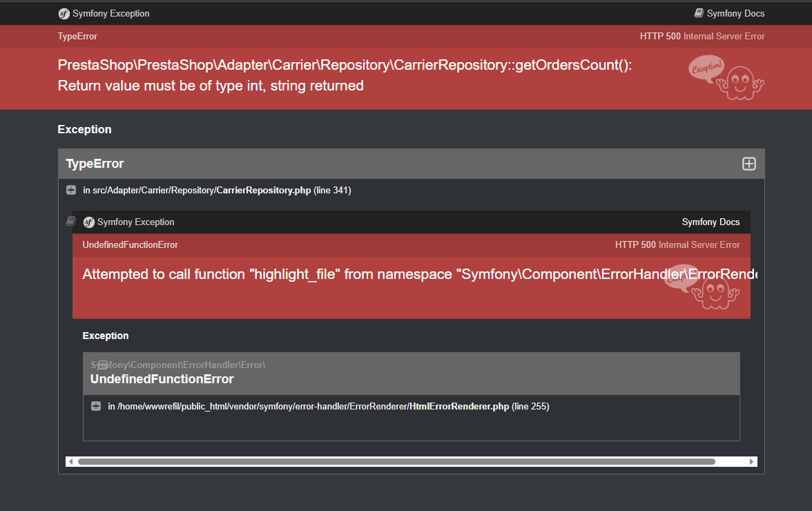
Task: Collapse the HtmlErrorRenderer.php line 255 trace
Action: (96, 406)
